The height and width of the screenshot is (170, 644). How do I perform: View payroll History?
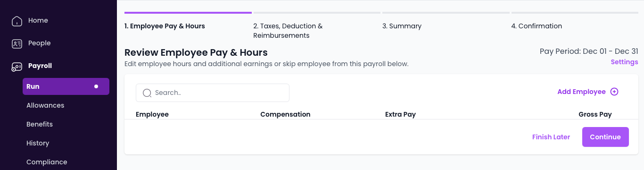pyautogui.click(x=38, y=143)
